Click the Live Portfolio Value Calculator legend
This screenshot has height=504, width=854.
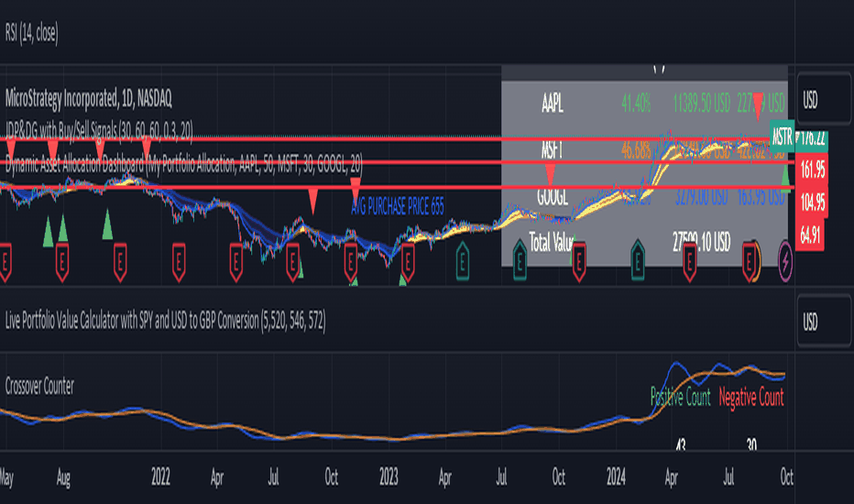[x=165, y=322]
